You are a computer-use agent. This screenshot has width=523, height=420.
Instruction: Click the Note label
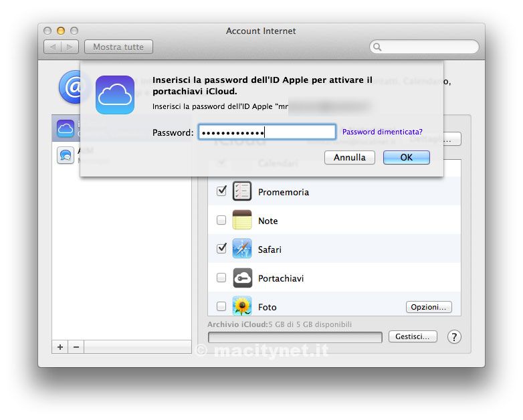(268, 221)
